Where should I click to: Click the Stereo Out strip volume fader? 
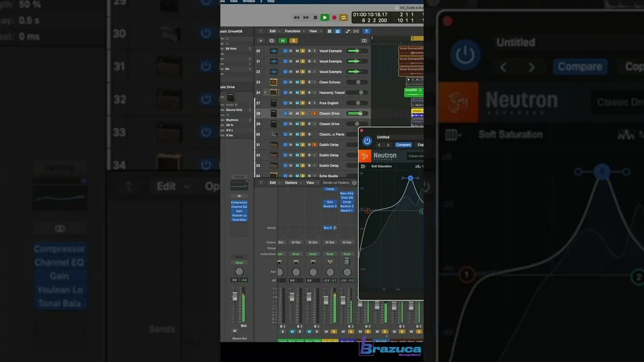(234, 298)
